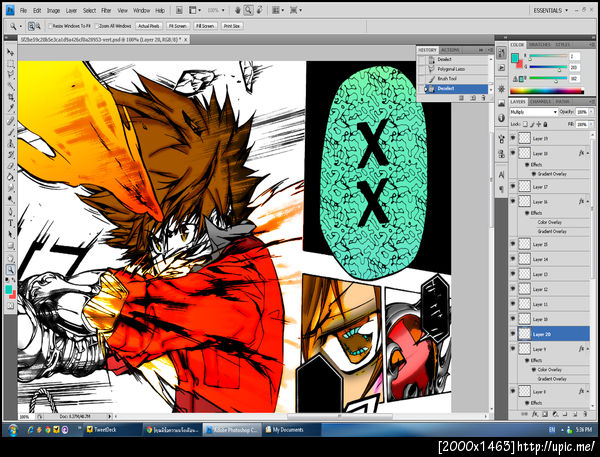Viewport: 600px width, 457px height.
Task: Click the Actual Pixels button
Action: (149, 26)
